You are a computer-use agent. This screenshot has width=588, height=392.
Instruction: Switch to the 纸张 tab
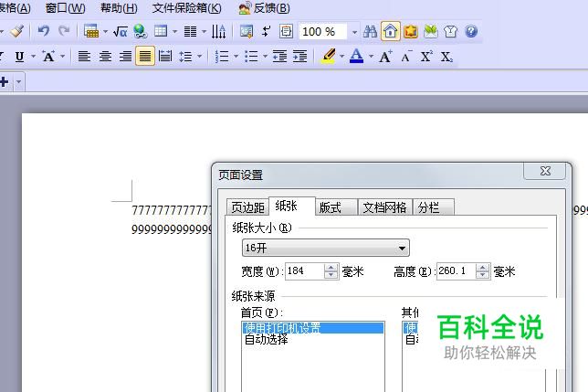click(292, 206)
